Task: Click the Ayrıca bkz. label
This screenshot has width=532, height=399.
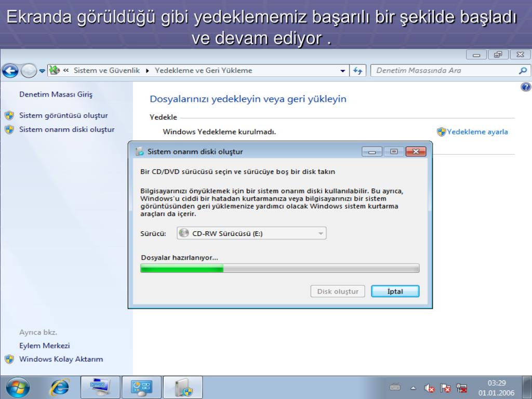Action: [38, 332]
